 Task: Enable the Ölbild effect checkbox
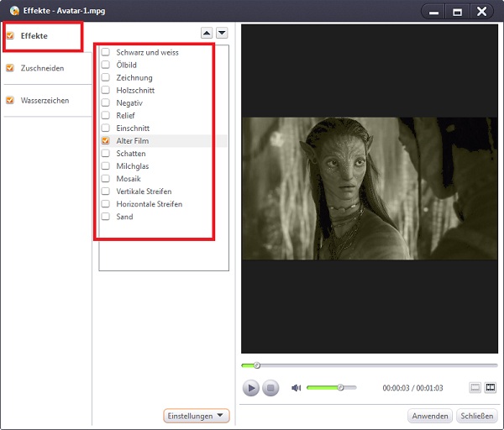coord(106,65)
